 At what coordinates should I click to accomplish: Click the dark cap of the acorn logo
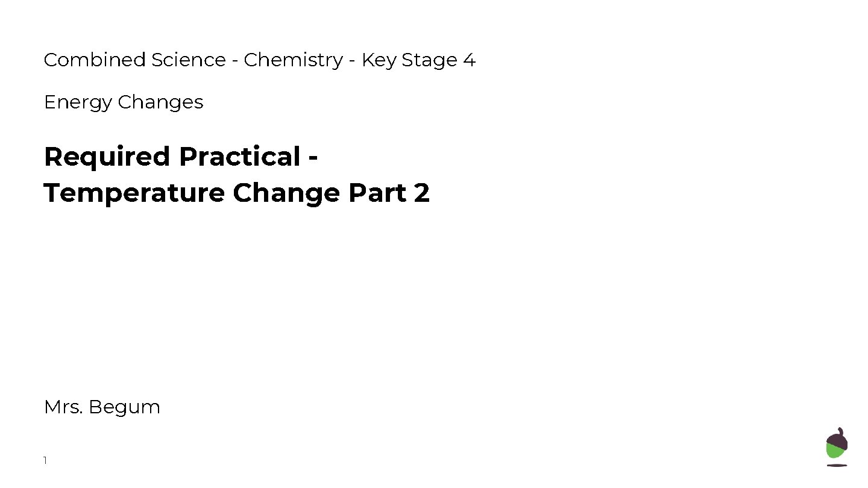point(838,438)
